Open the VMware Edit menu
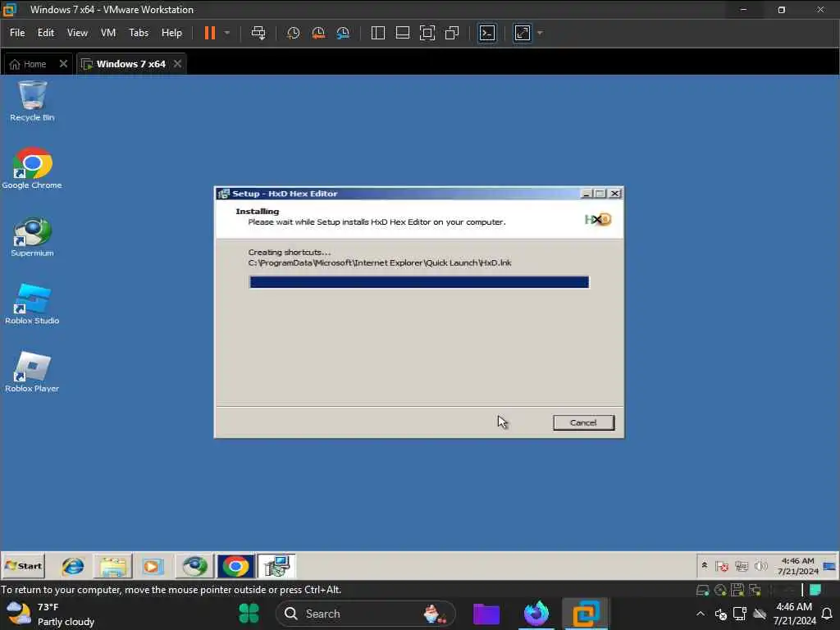 [46, 33]
